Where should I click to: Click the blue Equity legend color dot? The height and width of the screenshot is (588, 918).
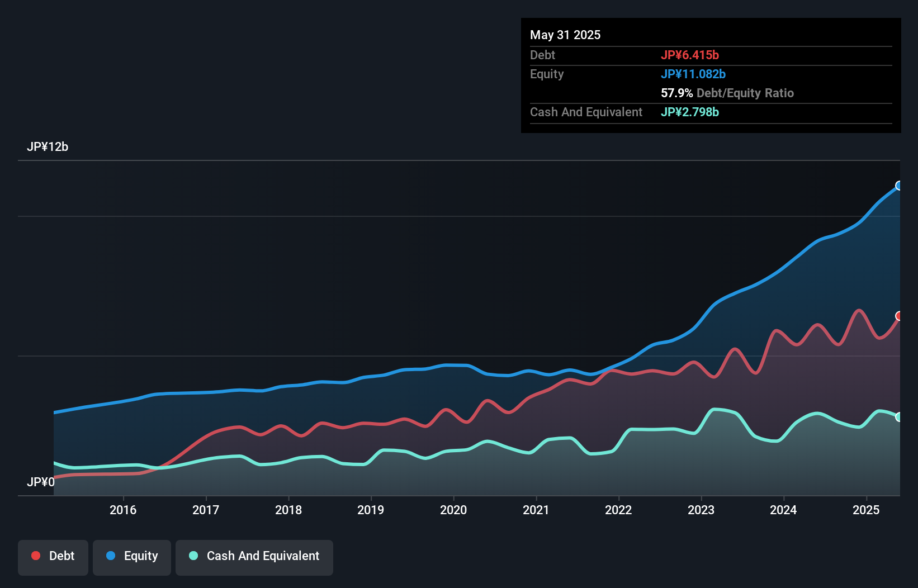111,556
